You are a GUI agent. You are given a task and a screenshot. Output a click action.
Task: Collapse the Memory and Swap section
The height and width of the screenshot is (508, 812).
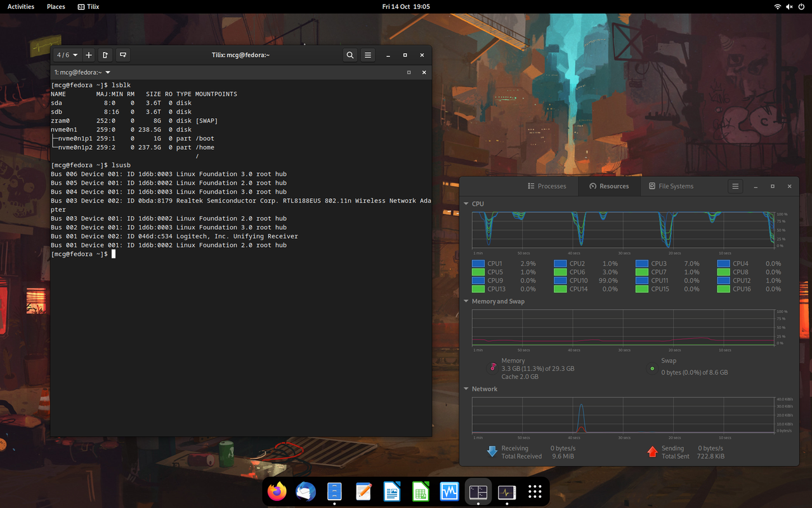[468, 301]
